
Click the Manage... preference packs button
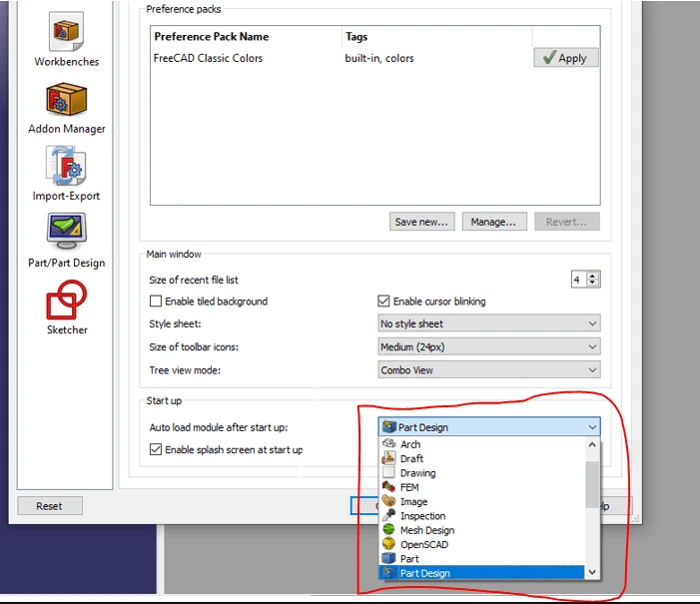point(494,222)
